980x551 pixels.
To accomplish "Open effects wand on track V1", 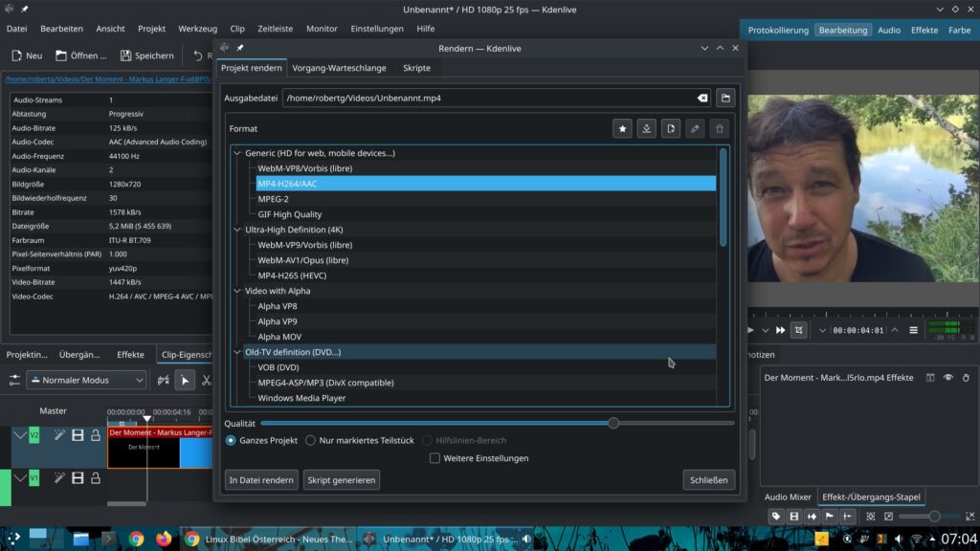I will pyautogui.click(x=59, y=478).
